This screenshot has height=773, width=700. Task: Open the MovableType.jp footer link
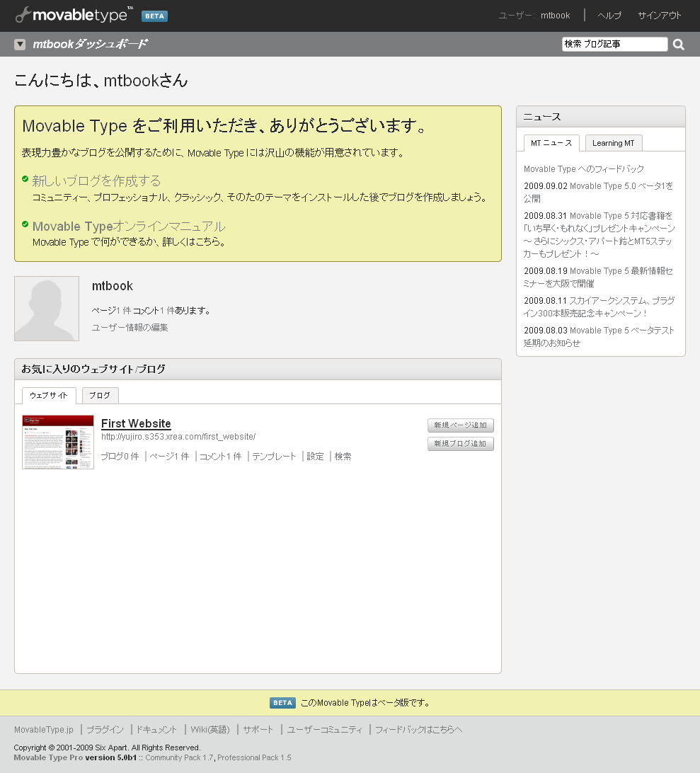click(x=43, y=730)
